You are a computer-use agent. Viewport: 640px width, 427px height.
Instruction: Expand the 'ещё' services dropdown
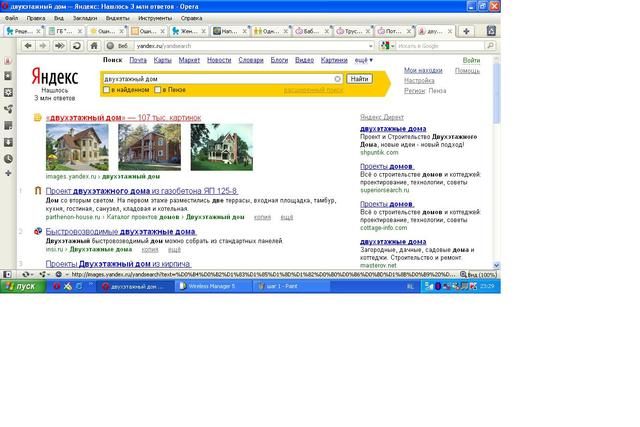[363, 60]
